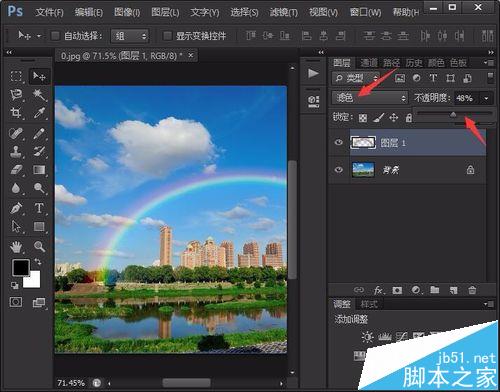Select the Eyedropper tool
The width and height of the screenshot is (500, 392).
[x=39, y=113]
